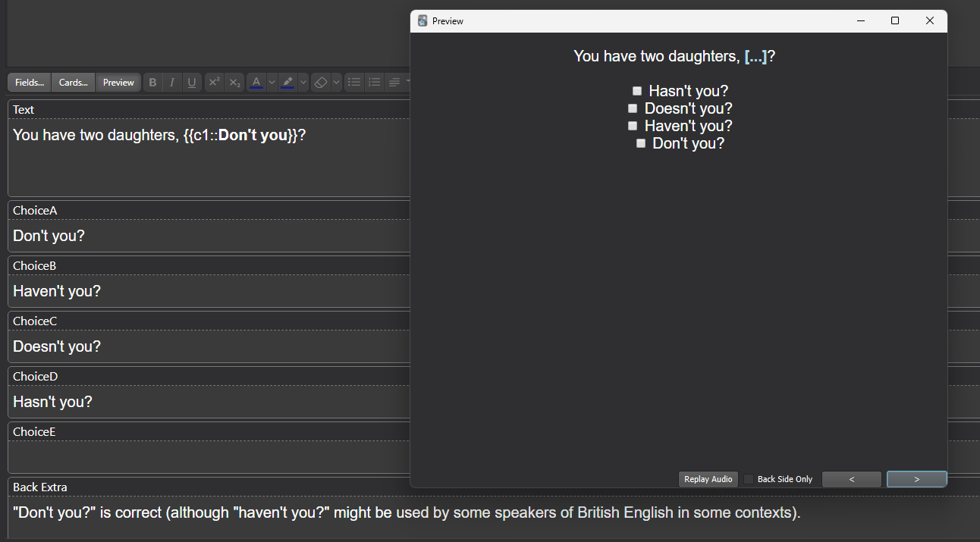Apply the text highlight color button
The image size is (980, 542).
point(287,83)
